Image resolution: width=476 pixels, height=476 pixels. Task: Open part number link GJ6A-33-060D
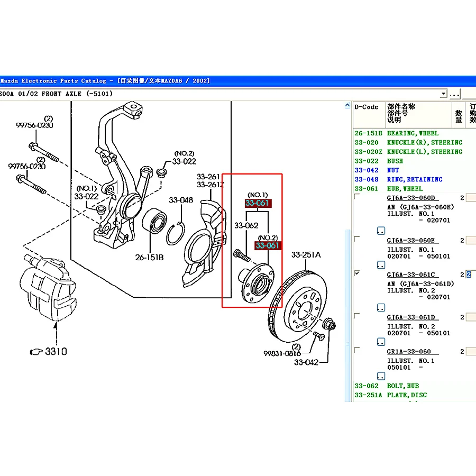tap(413, 198)
